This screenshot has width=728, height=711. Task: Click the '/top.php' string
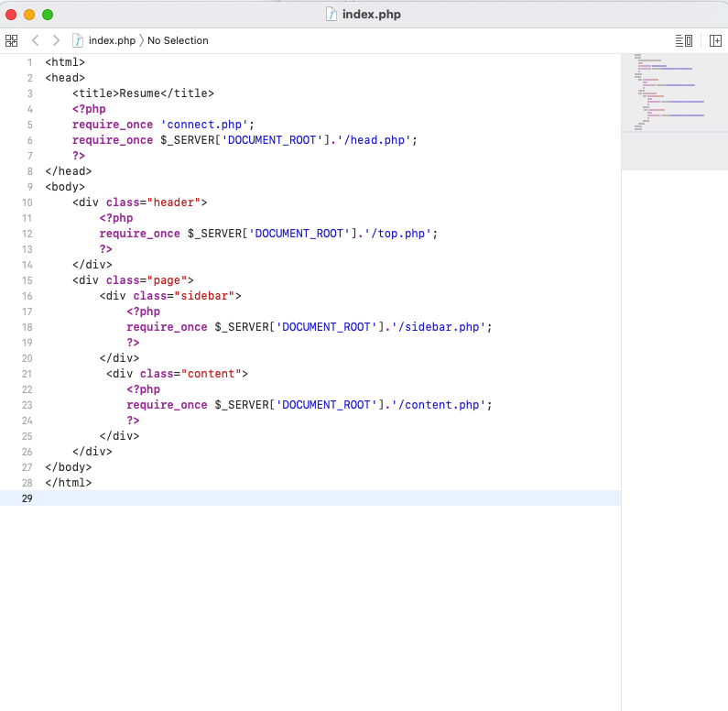coord(398,234)
